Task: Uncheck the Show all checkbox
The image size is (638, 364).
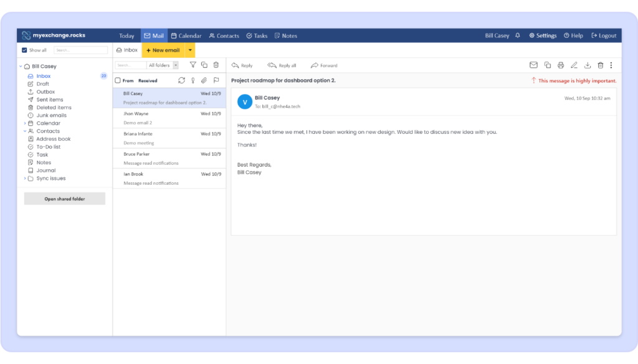Action: click(x=24, y=50)
